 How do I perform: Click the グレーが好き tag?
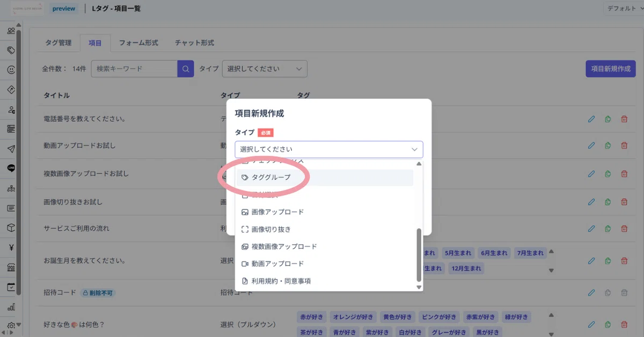449,332
